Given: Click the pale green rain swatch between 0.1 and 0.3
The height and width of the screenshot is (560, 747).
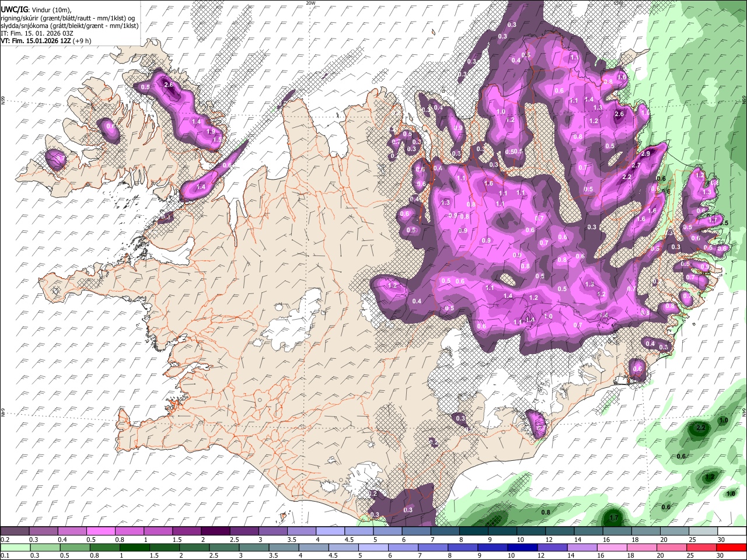Looking at the screenshot, I should tap(15, 548).
